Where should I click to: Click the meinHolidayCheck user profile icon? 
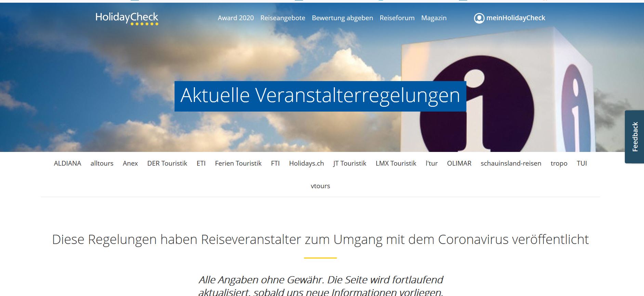(479, 18)
